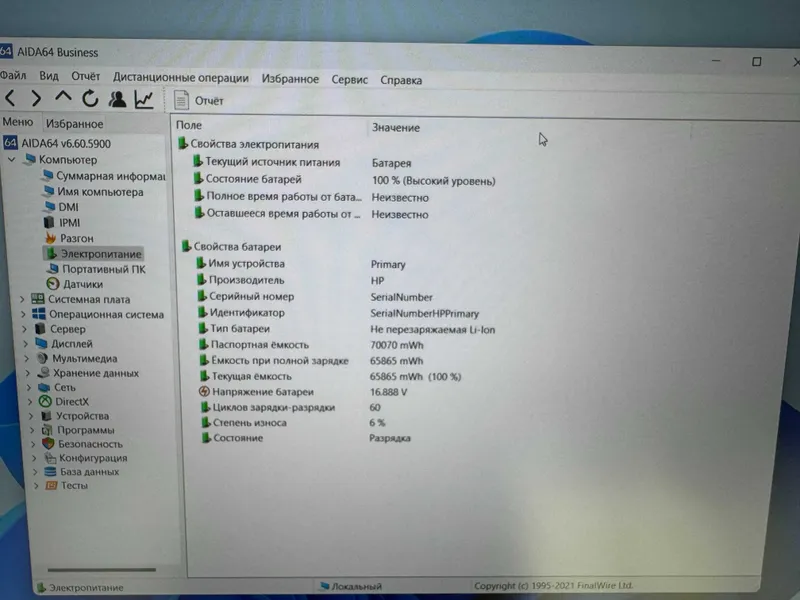Select Свойства батареи group header
The image size is (800, 600).
click(x=231, y=246)
